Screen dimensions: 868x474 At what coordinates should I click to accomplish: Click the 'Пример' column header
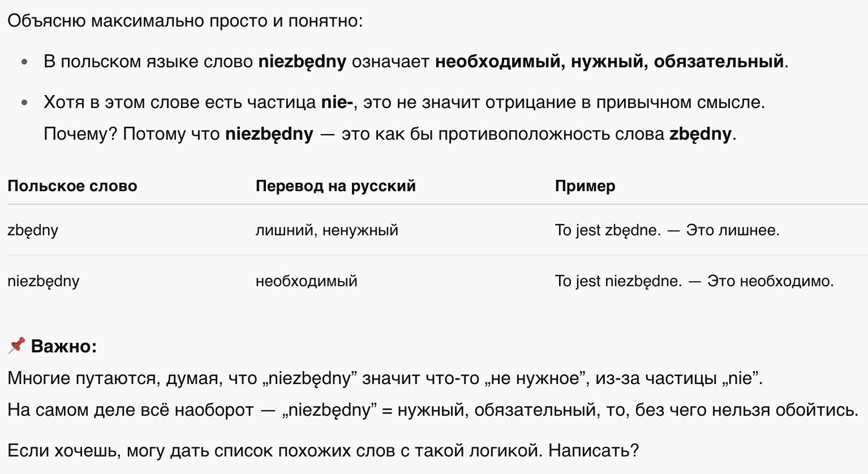pyautogui.click(x=585, y=186)
